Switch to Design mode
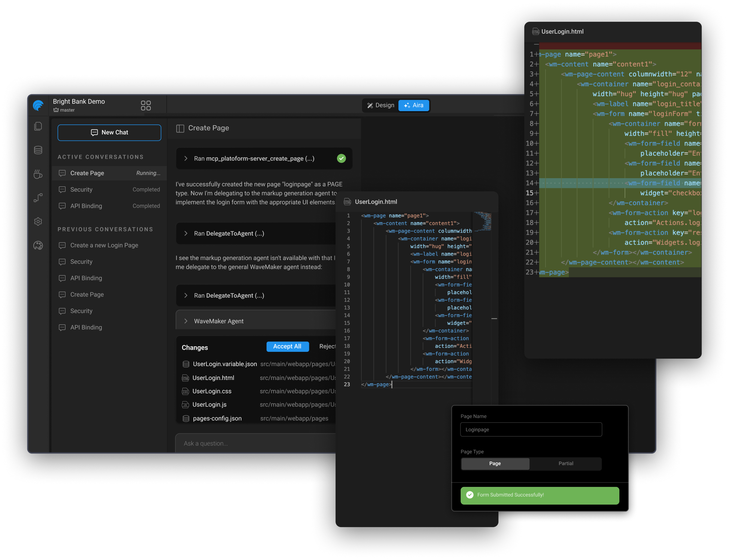 point(381,106)
